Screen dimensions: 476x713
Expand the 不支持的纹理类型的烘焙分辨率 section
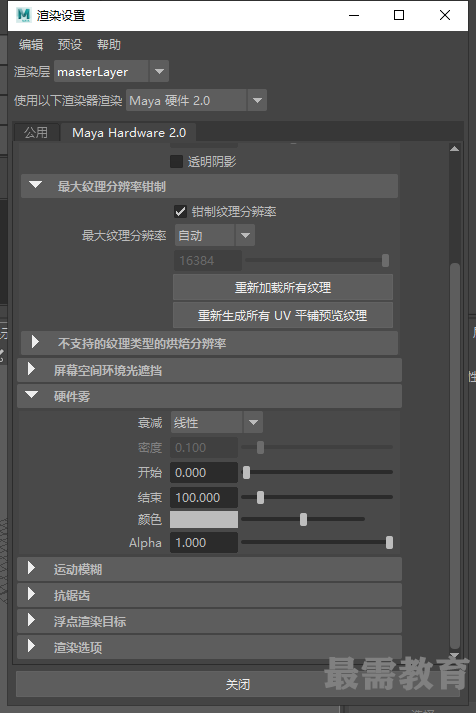tap(209, 343)
